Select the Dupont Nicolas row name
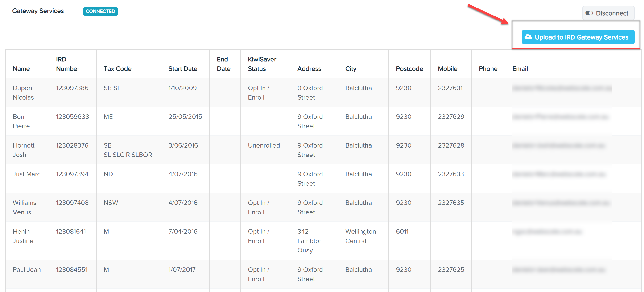 point(24,93)
